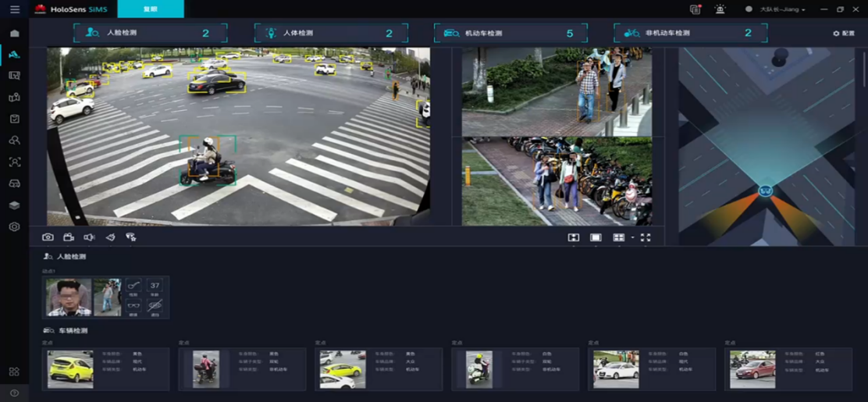Select the 人脸检测 face detection counter

pyautogui.click(x=151, y=34)
